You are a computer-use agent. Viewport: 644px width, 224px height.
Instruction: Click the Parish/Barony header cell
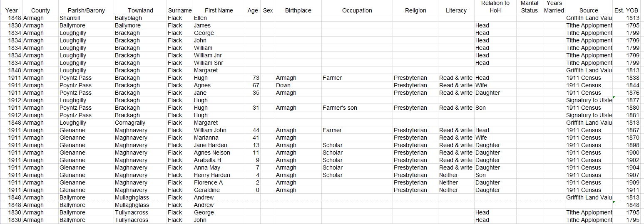86,10
